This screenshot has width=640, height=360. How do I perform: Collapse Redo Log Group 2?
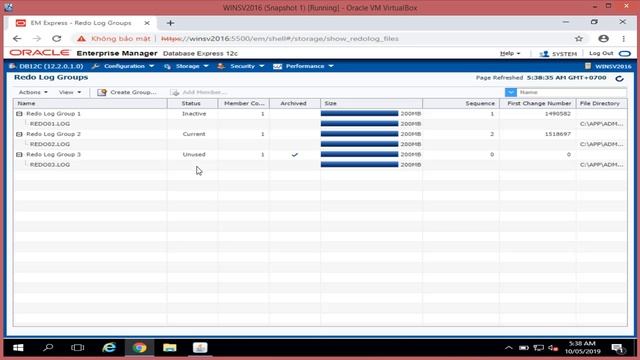click(19, 134)
